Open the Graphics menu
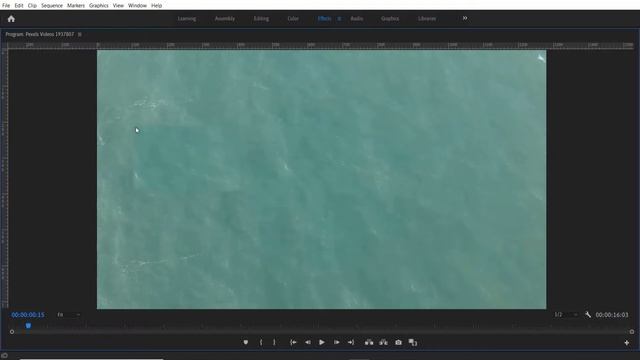640x360 pixels. 99,6
